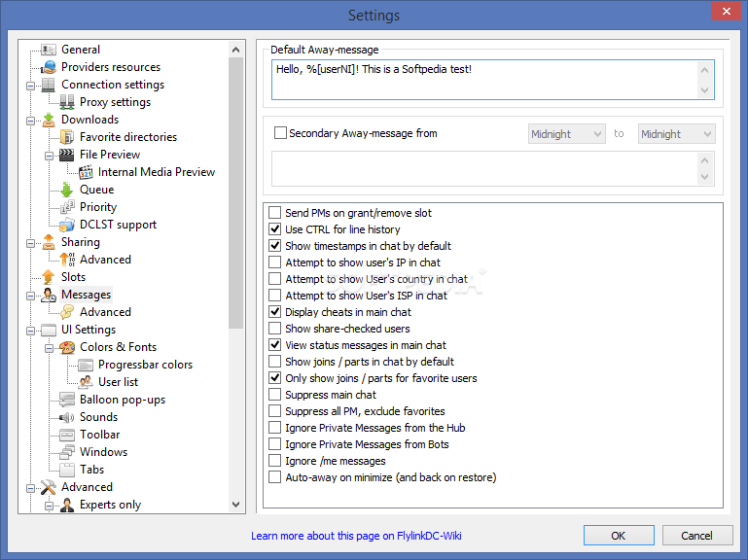
Task: Collapse the Messages tree node
Action: [30, 296]
